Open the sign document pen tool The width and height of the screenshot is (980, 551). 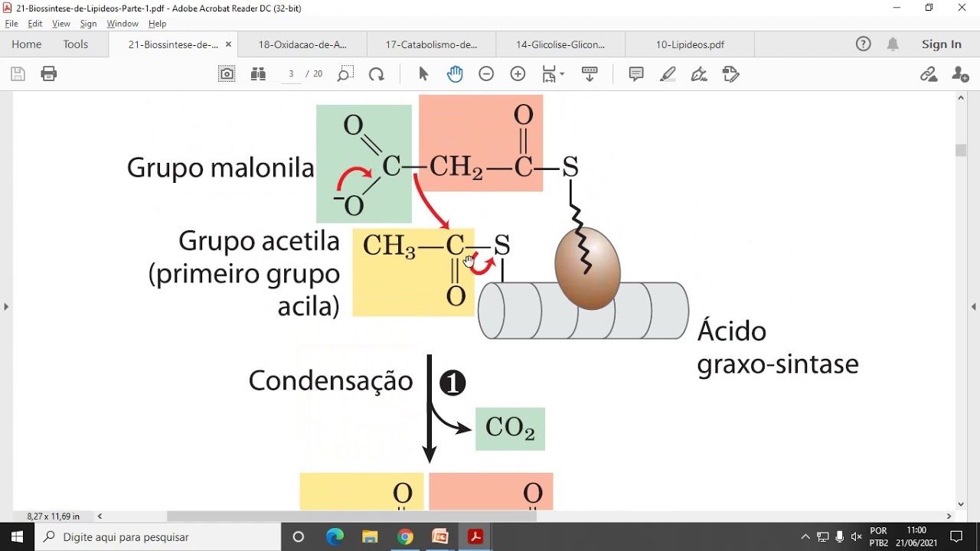(x=699, y=74)
